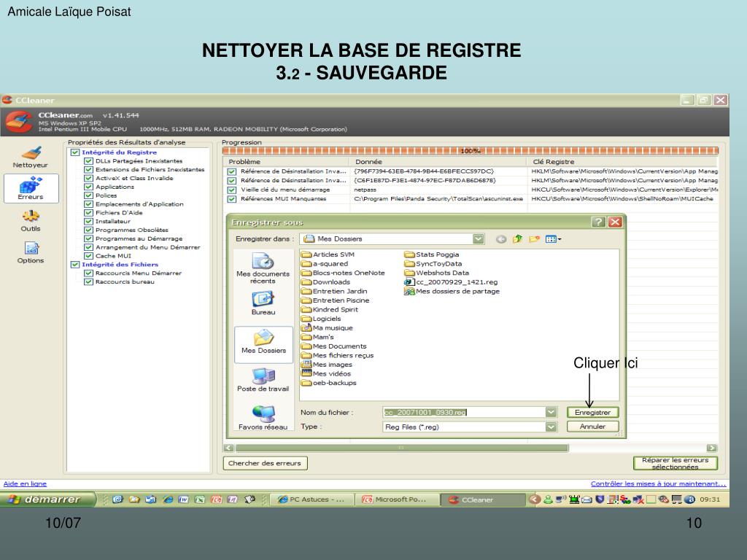Image resolution: width=747 pixels, height=560 pixels.
Task: Click the right arrow of the results scrollbar
Action: tap(712, 448)
